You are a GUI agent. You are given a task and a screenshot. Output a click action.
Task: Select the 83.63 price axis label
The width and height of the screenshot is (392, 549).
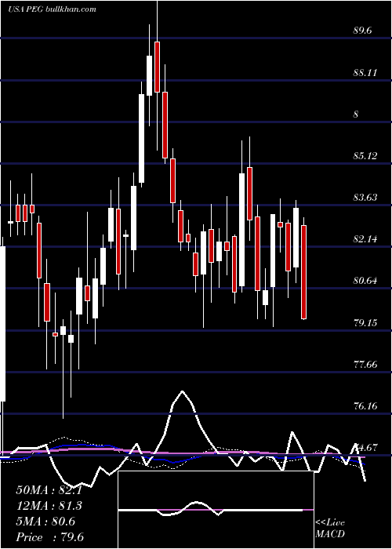pyautogui.click(x=365, y=198)
